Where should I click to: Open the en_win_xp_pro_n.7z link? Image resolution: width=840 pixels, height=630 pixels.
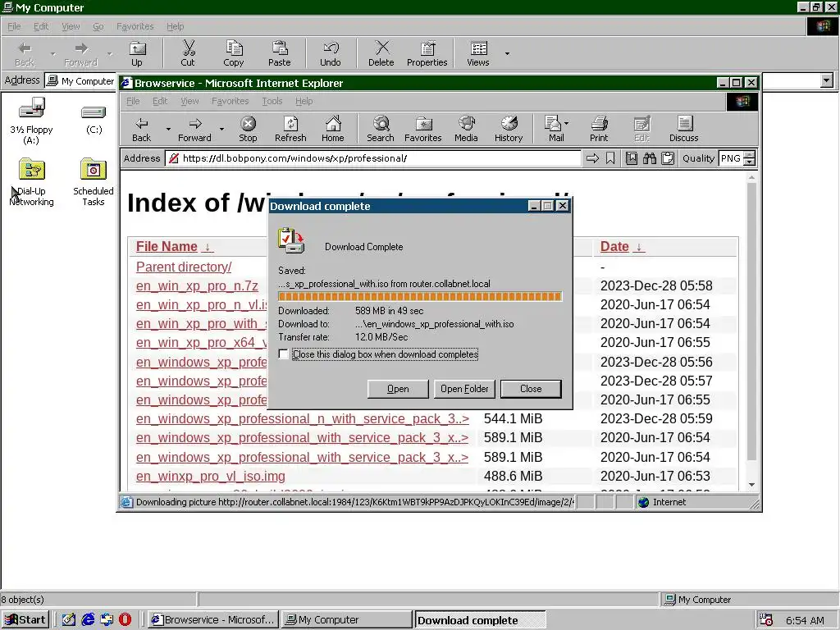pos(197,286)
